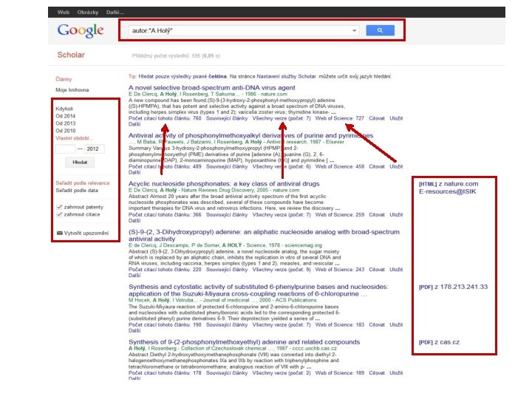Image resolution: width=532 pixels, height=399 pixels.
Task: Expand 'Další' under the 760-citation result
Action: [134, 124]
